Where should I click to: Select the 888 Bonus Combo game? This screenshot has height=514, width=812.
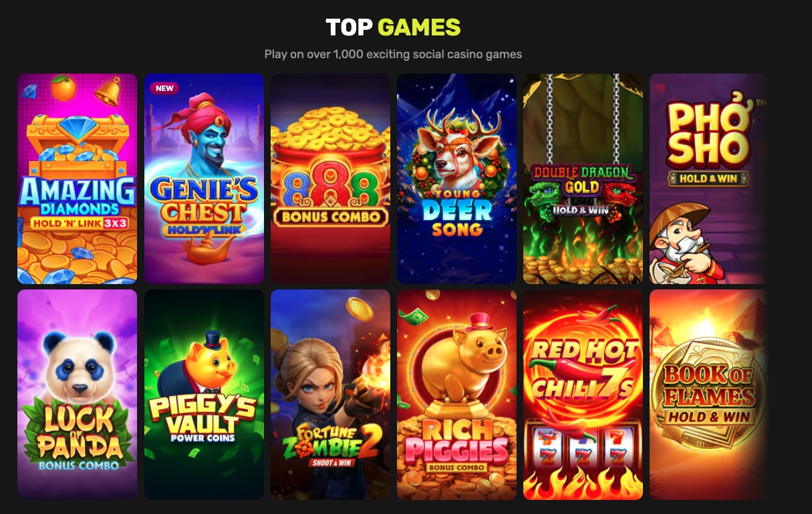click(330, 178)
